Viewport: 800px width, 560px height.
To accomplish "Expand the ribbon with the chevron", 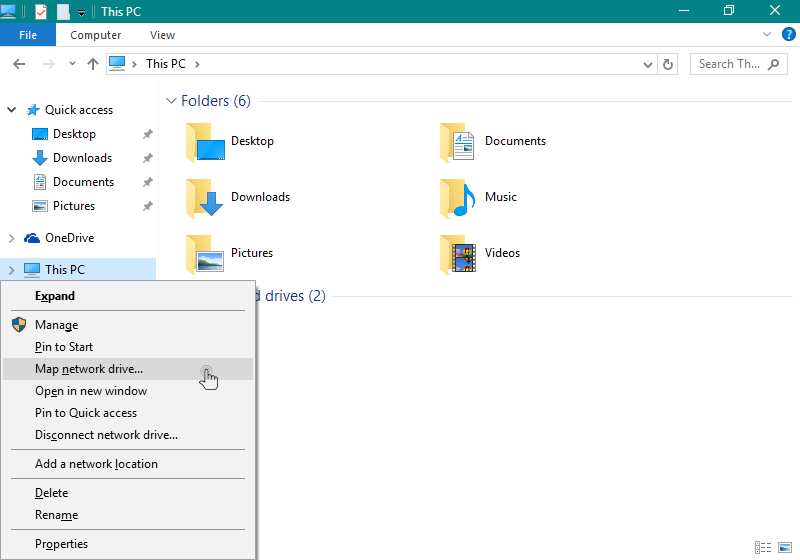I will click(766, 34).
